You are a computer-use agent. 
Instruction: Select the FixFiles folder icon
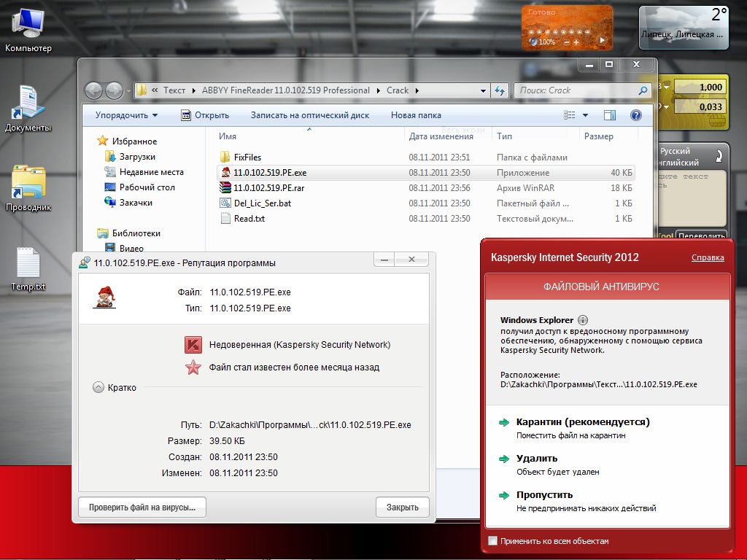coord(225,157)
